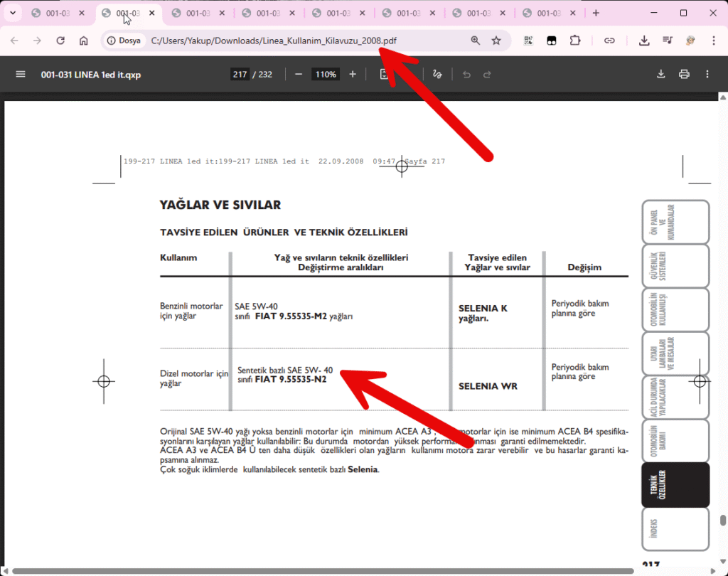Viewport: 728px width, 576px height.
Task: Download the PDF from viewer toolbar
Action: click(x=660, y=74)
